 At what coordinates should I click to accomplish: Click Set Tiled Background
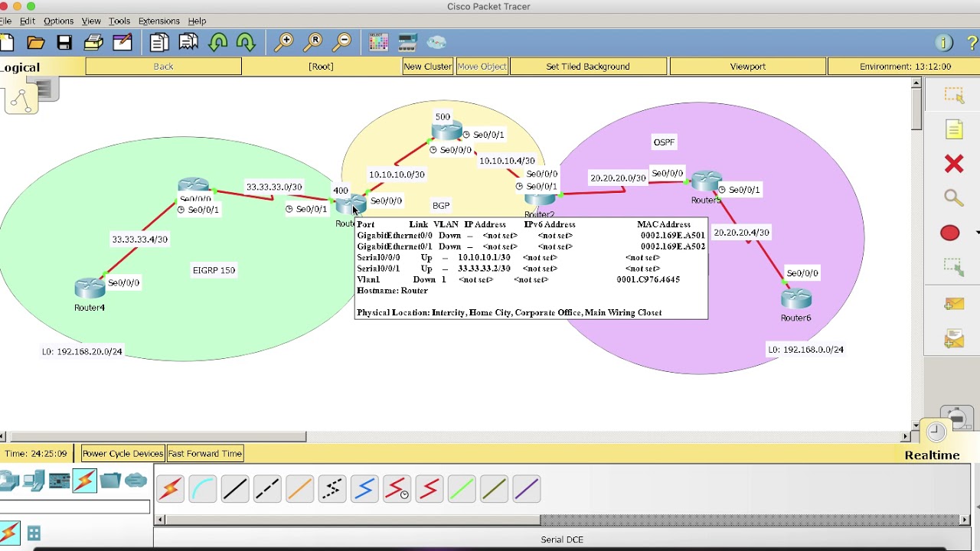pyautogui.click(x=588, y=67)
